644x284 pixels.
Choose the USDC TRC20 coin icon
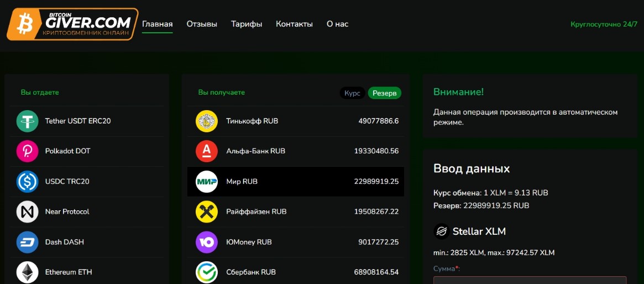[28, 182]
